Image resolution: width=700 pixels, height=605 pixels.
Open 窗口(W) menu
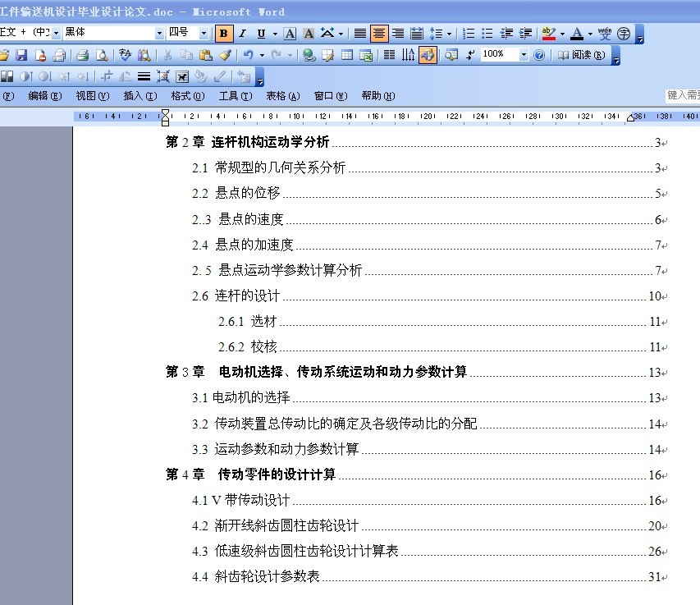[331, 96]
